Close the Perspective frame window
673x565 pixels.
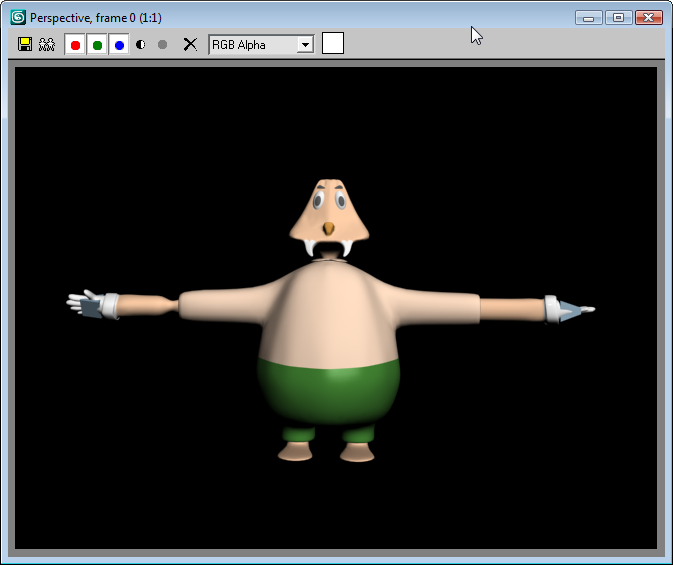[649, 18]
